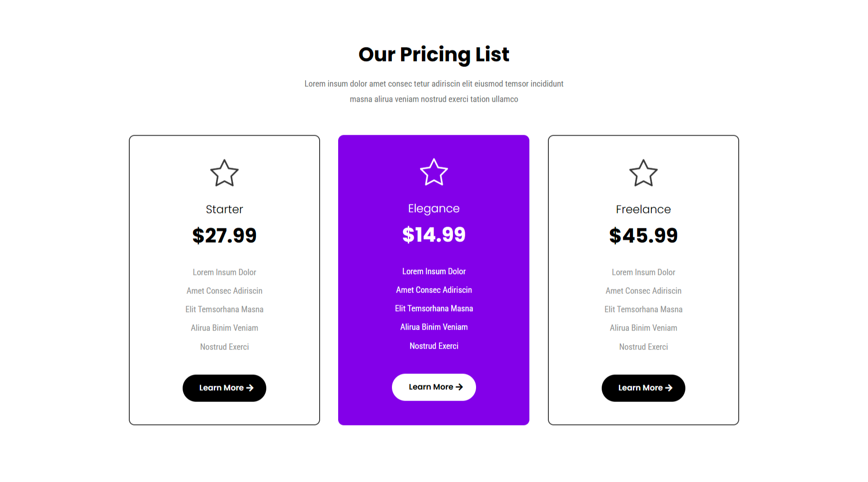Select the Starter plan title
This screenshot has height=482, width=868.
[x=224, y=209]
